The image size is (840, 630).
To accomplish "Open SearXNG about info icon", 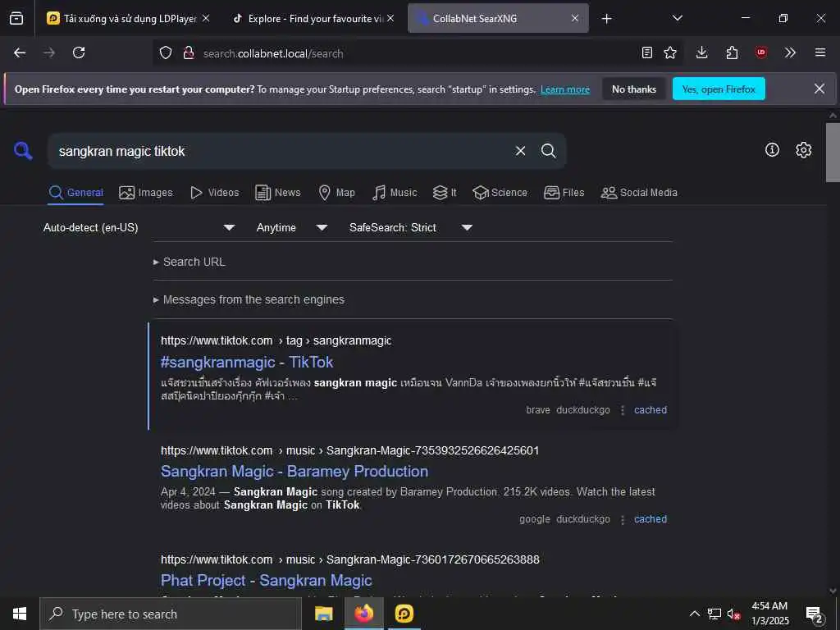I will point(772,149).
